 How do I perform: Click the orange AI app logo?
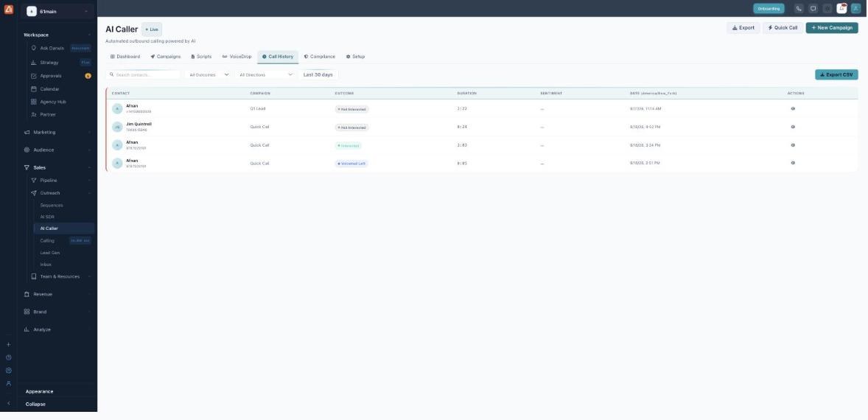8,9
